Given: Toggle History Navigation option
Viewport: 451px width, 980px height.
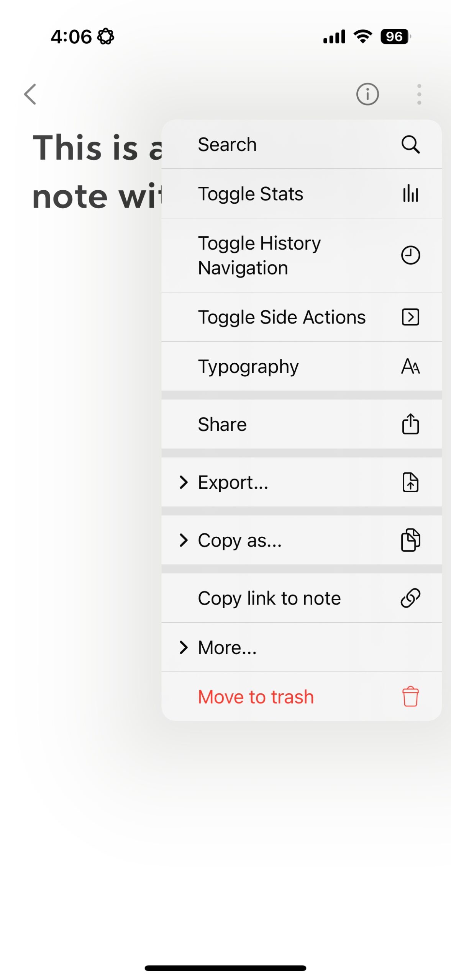Looking at the screenshot, I should click(259, 255).
